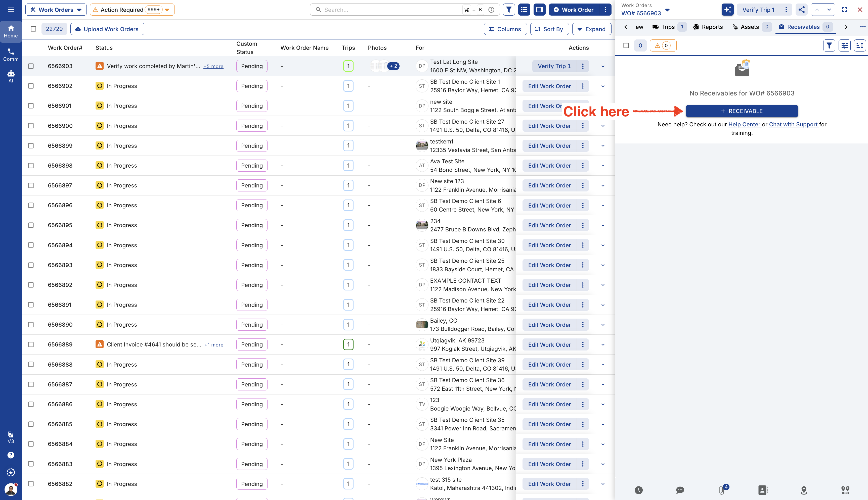
Task: Switch to V3 version icon
Action: pyautogui.click(x=11, y=437)
